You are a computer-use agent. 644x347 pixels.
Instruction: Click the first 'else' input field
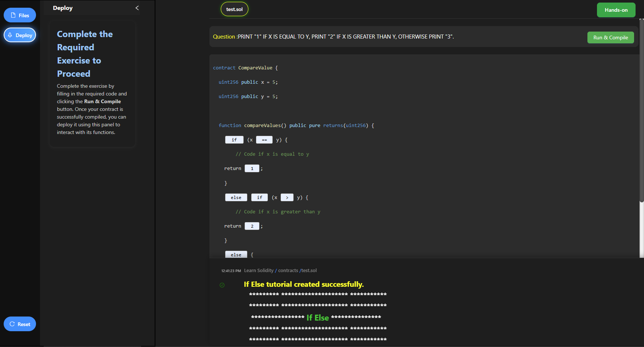[236, 198]
